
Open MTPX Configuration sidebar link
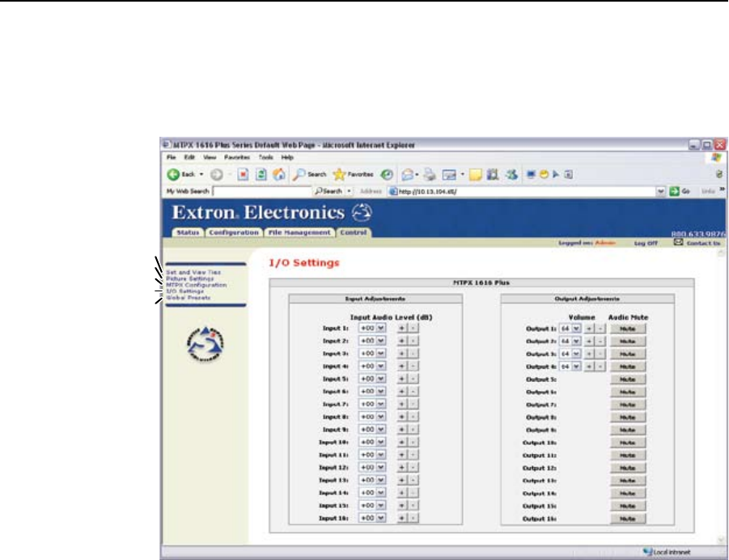click(x=196, y=285)
